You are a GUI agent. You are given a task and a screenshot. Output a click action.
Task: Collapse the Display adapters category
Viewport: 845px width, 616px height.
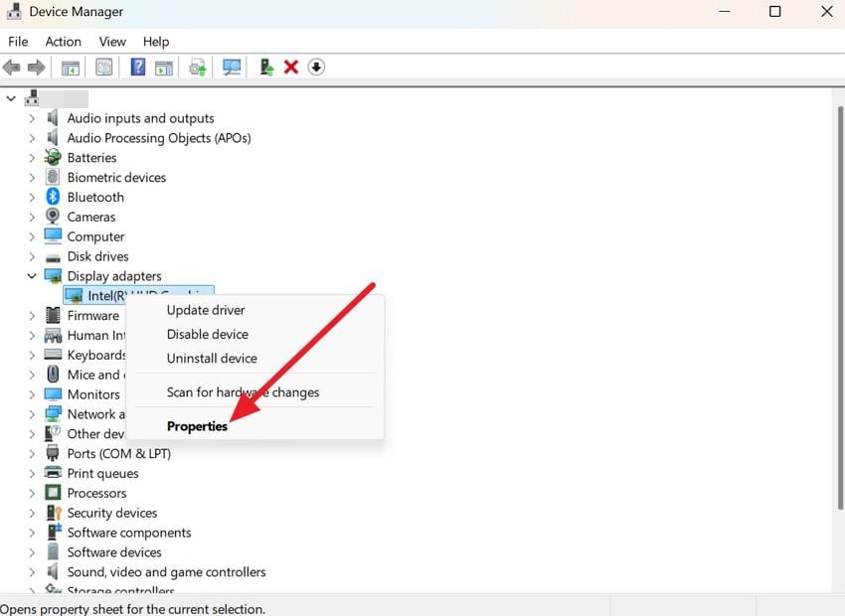click(32, 275)
